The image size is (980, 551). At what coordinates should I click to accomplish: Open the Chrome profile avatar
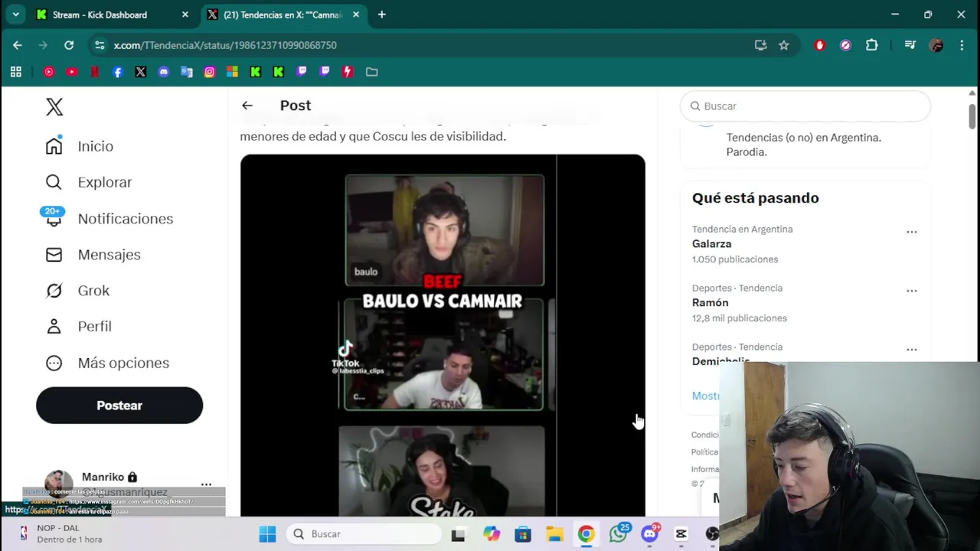pos(936,45)
